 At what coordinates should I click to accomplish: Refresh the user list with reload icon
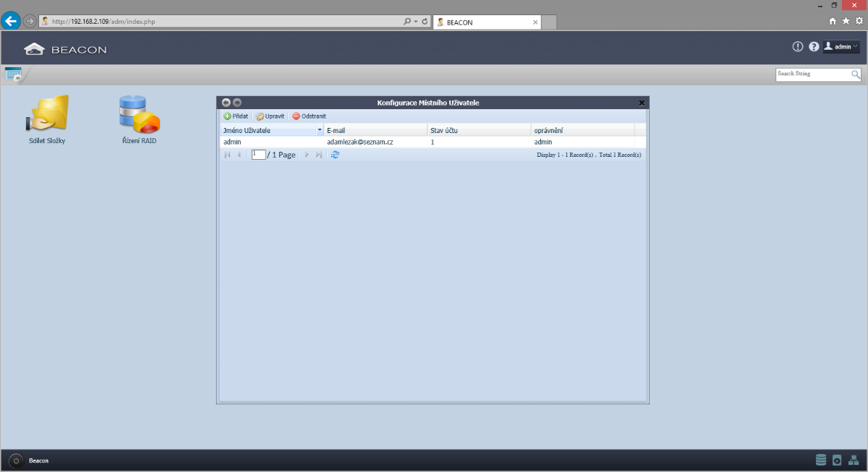(x=335, y=155)
